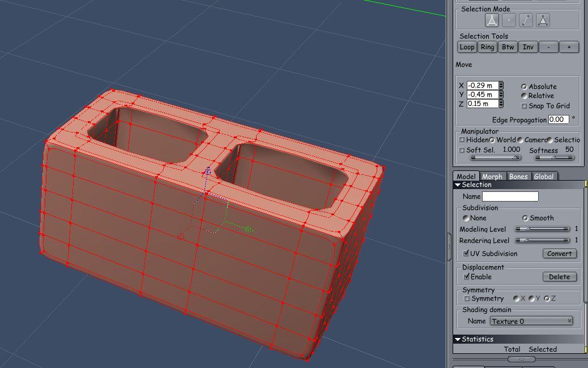
Task: Switch to the Morph tab
Action: pyautogui.click(x=492, y=176)
